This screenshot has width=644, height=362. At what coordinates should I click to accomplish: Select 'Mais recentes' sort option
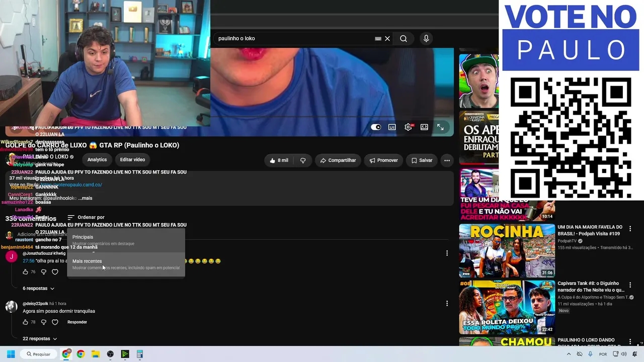point(126,264)
